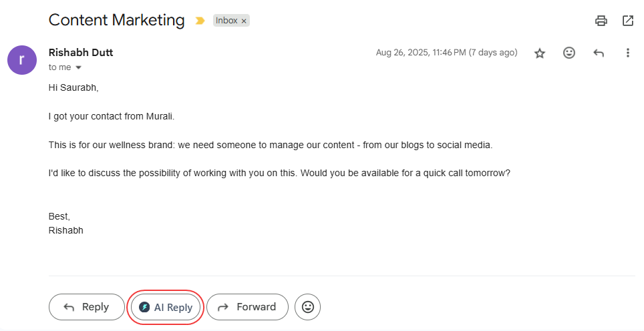
Task: Toggle the yellow importance marker beside subject
Action: pyautogui.click(x=200, y=21)
